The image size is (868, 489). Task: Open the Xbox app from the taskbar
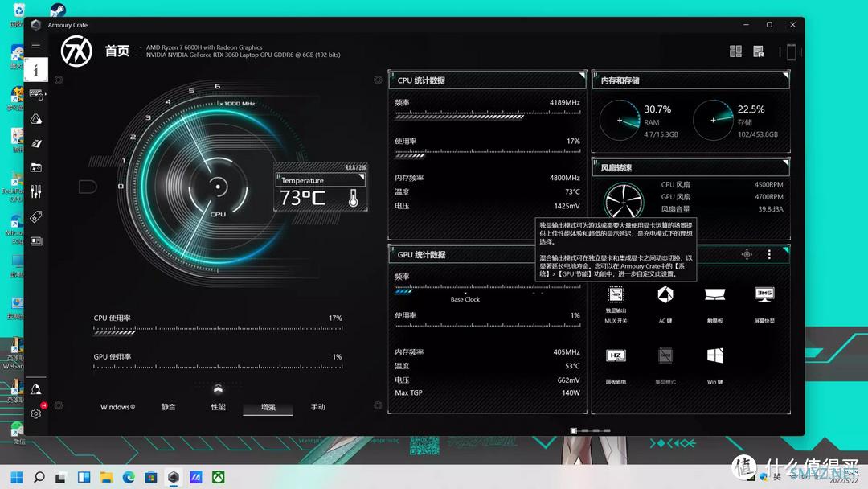219,478
